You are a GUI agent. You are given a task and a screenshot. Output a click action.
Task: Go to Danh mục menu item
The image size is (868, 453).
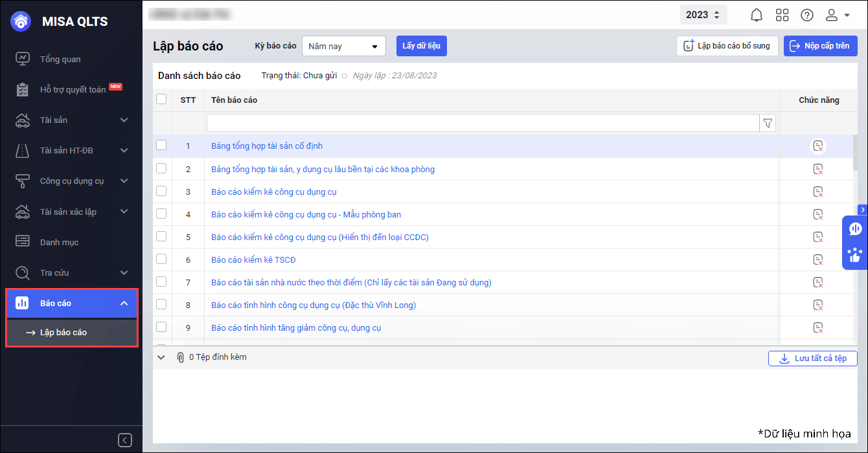pyautogui.click(x=59, y=242)
